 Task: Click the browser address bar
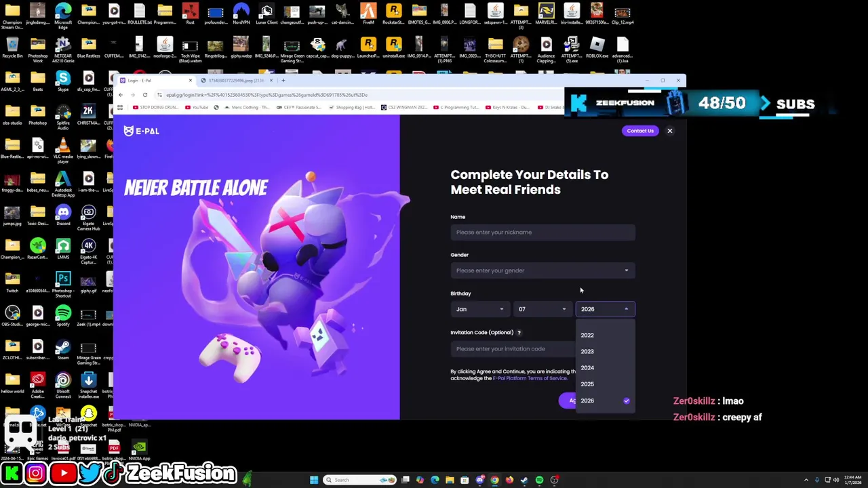point(359,95)
